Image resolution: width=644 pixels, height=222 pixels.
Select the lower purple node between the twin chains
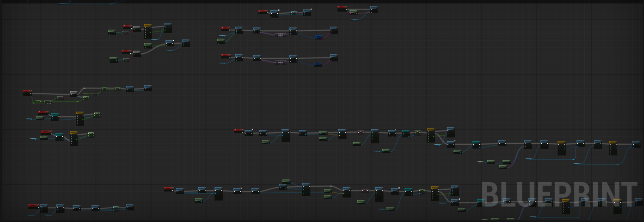tap(280, 63)
